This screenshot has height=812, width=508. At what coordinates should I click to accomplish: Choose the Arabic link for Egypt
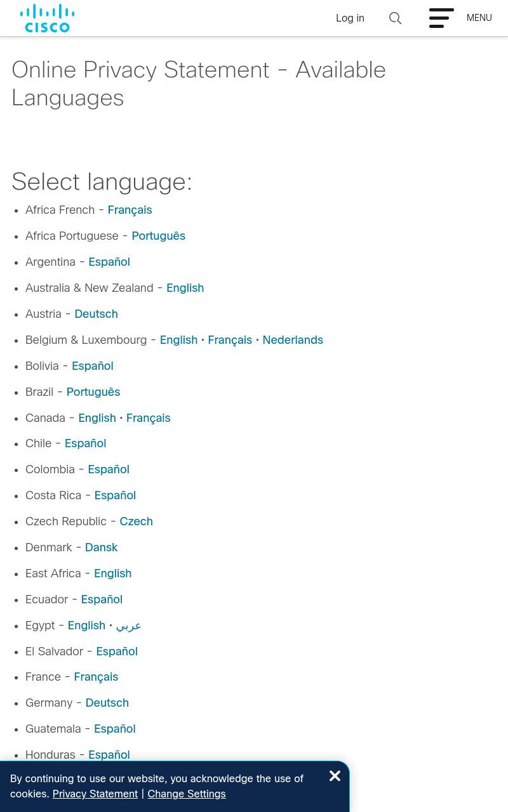pos(128,626)
